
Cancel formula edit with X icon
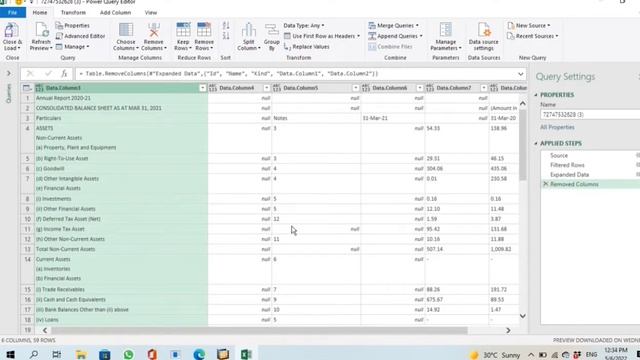point(30,73)
